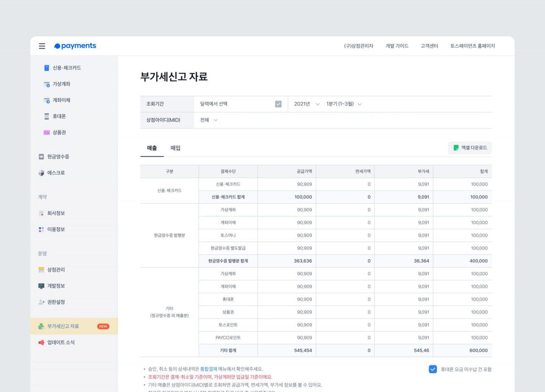Click the 개발정보 monitor icon
The height and width of the screenshot is (392, 545).
(41, 286)
